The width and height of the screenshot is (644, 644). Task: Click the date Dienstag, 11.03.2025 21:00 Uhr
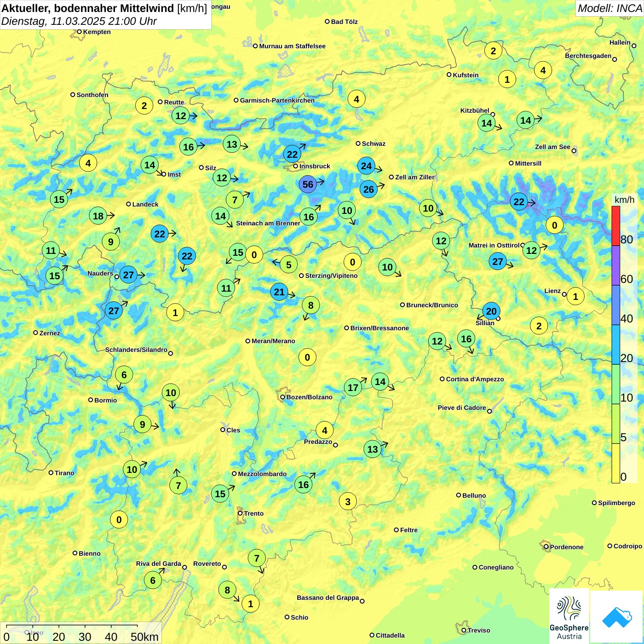(79, 21)
